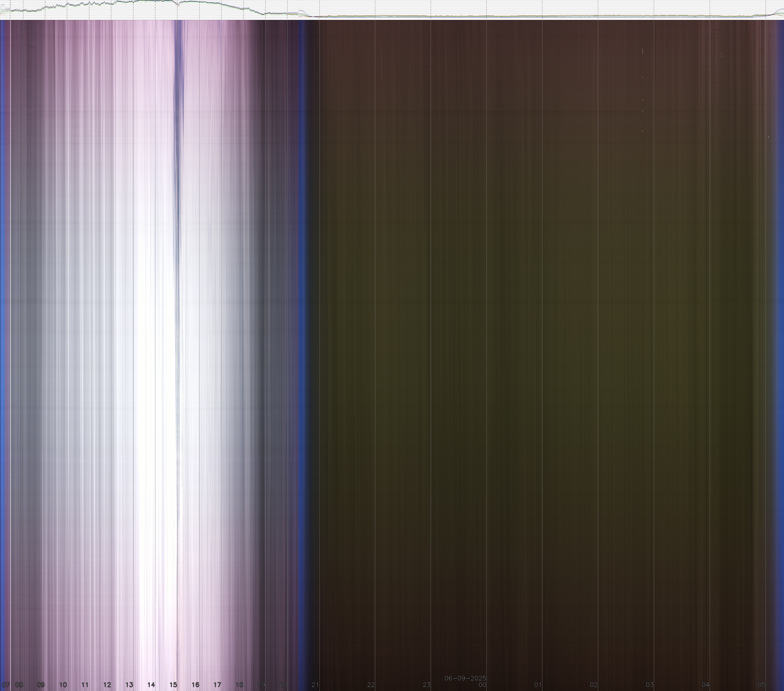Click the "00" midnight hour label

point(482,684)
